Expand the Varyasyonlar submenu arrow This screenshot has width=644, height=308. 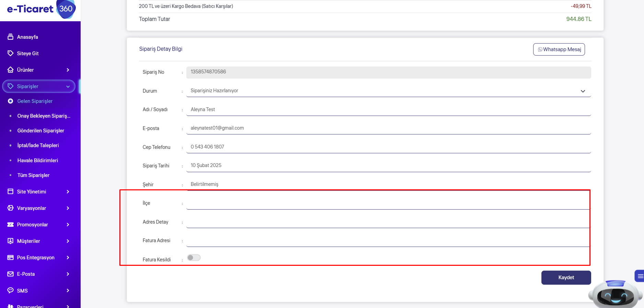click(x=68, y=208)
